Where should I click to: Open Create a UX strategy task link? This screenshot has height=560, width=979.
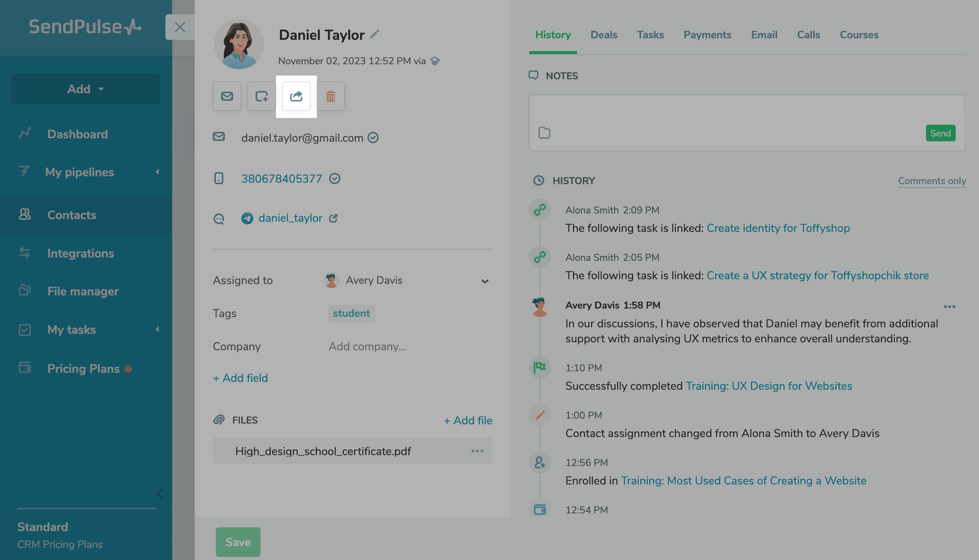tap(817, 276)
